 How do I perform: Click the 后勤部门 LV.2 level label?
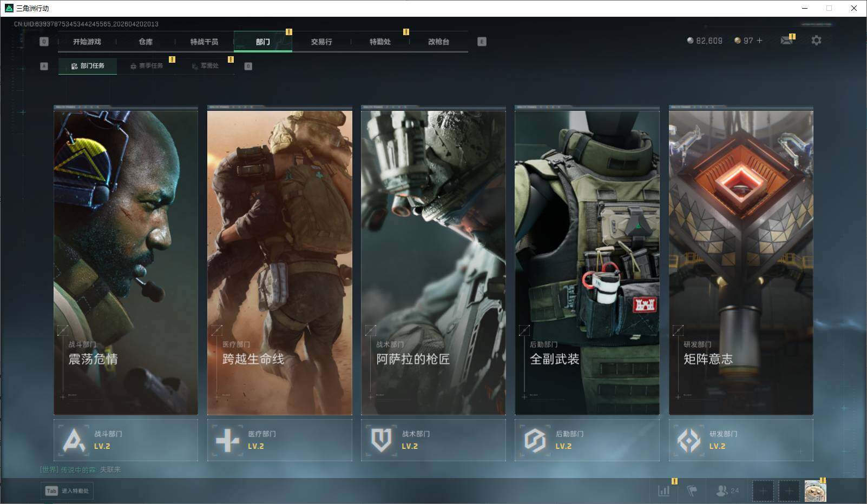[x=563, y=447]
